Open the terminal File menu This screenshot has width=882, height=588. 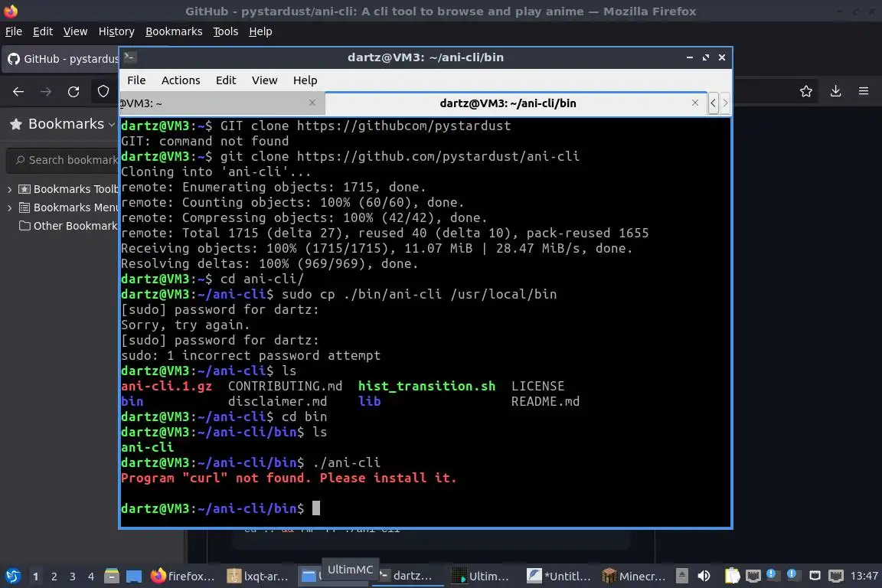[136, 80]
